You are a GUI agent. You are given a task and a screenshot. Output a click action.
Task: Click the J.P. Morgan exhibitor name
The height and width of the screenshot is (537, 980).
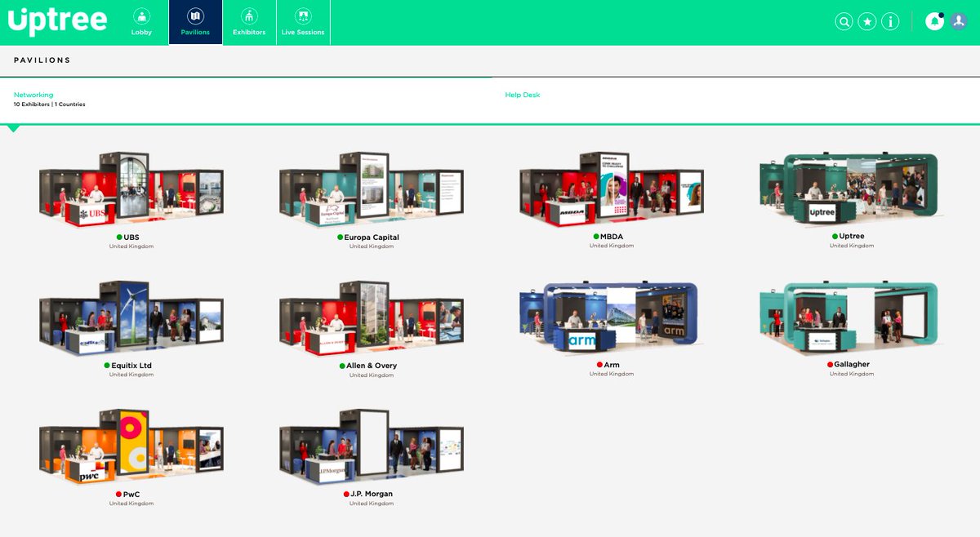[372, 495]
